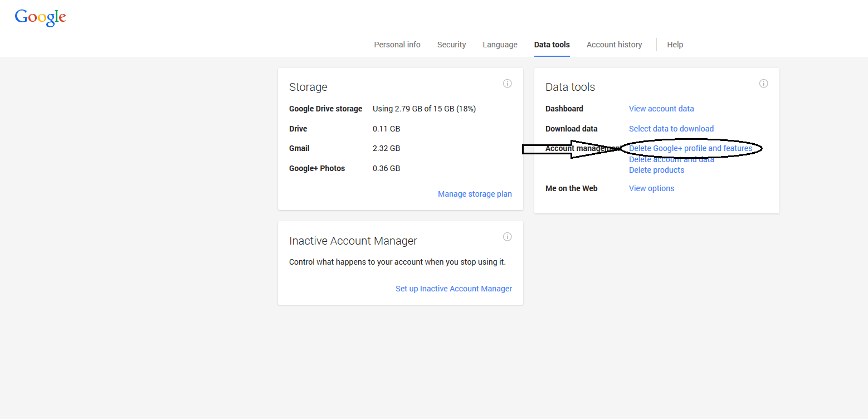Switch to the Personal info tab
The width and height of the screenshot is (868, 419).
pos(397,45)
